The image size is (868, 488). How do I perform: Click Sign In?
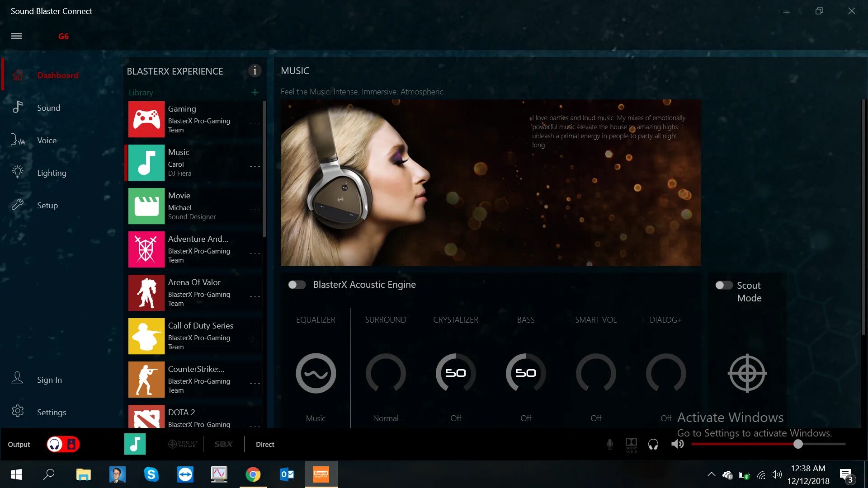(49, 380)
